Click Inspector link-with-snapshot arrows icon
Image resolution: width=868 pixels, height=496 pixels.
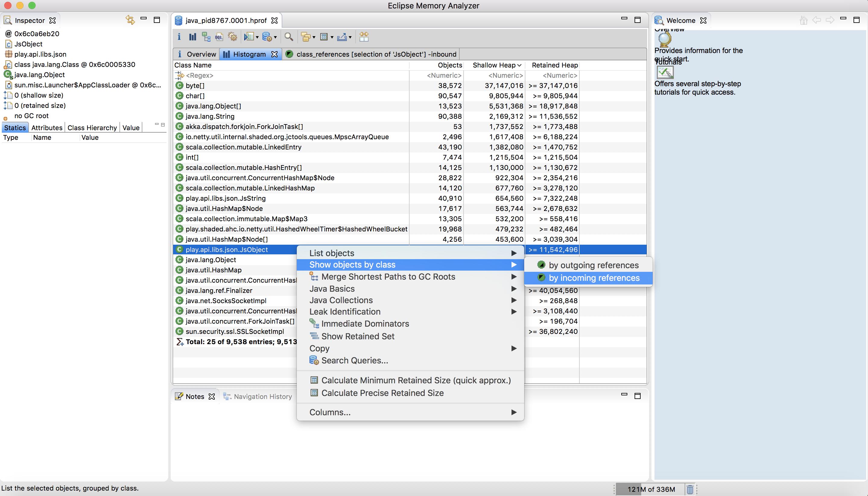[130, 20]
